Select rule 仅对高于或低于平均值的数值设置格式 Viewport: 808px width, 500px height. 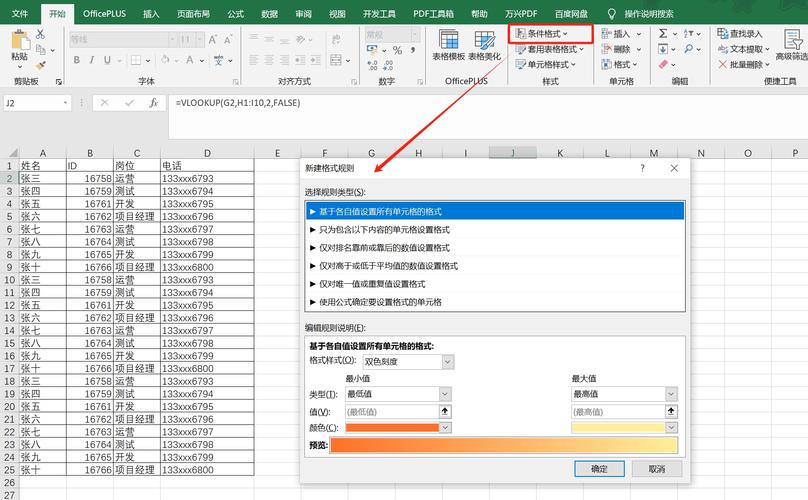495,265
